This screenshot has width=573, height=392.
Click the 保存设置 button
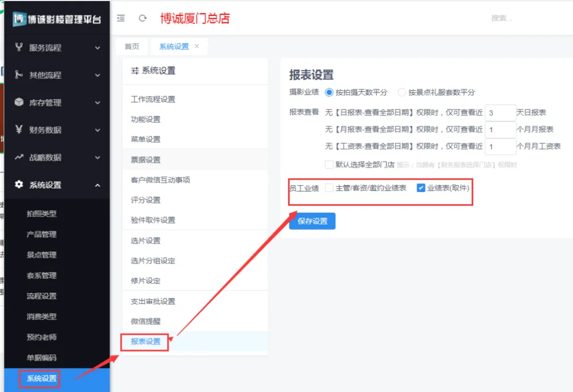click(x=312, y=221)
